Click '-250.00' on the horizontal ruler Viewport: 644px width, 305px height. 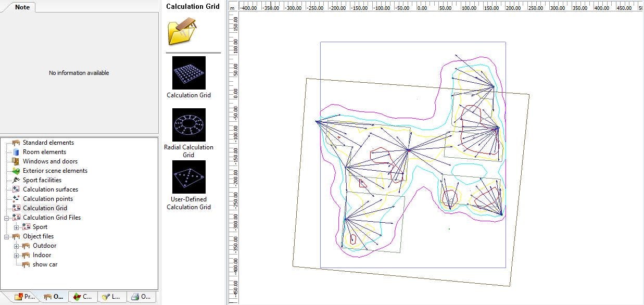click(314, 8)
